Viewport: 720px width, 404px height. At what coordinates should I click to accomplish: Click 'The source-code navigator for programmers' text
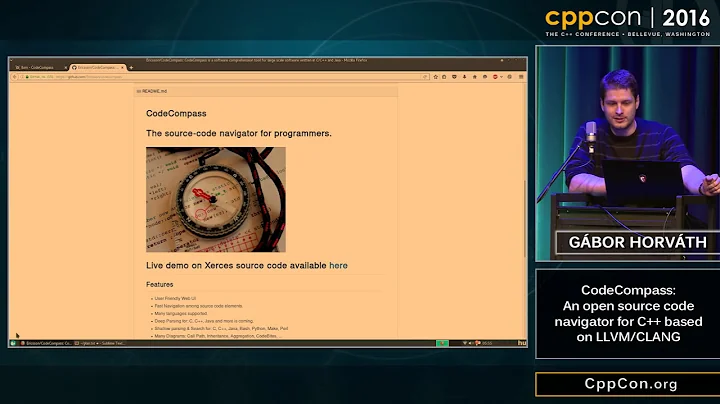pos(239,134)
